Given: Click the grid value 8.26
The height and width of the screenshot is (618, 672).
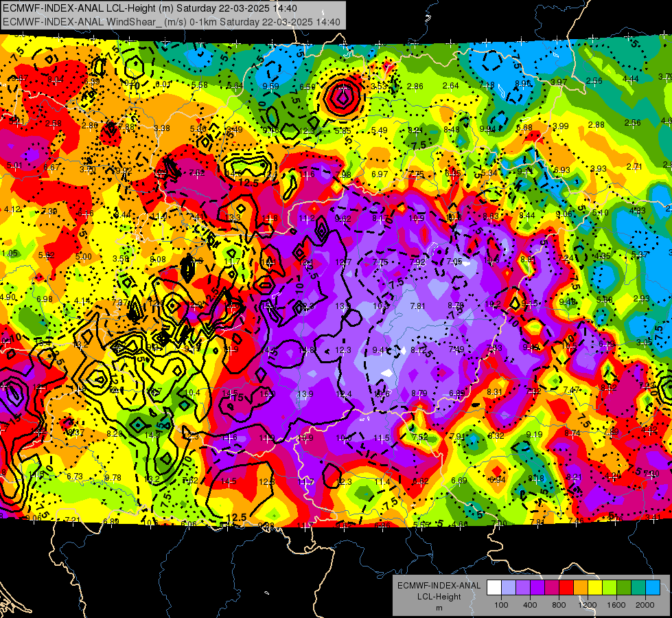Looking at the screenshot, I should (x=115, y=433).
